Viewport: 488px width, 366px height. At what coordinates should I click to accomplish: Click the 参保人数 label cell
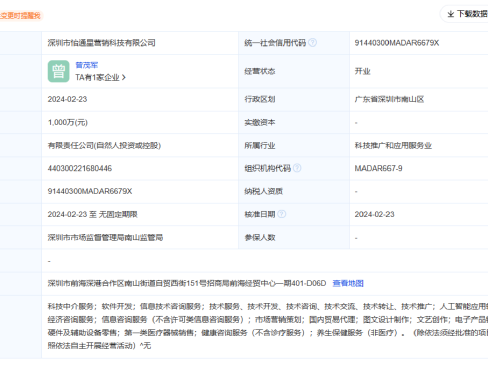(x=294, y=238)
